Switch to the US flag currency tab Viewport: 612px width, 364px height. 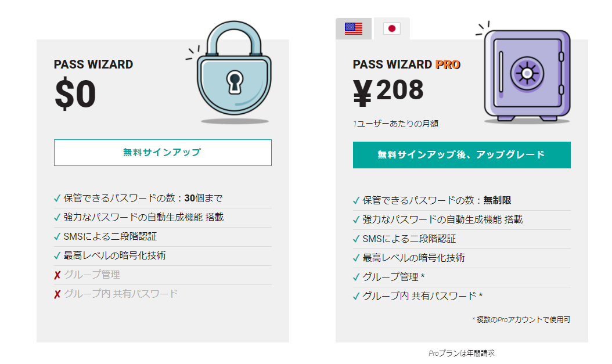click(354, 28)
